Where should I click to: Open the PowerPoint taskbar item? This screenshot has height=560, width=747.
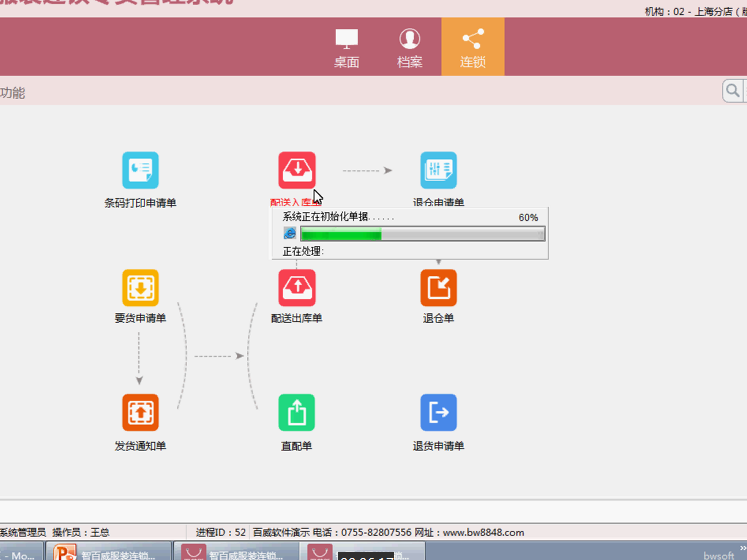click(x=108, y=552)
